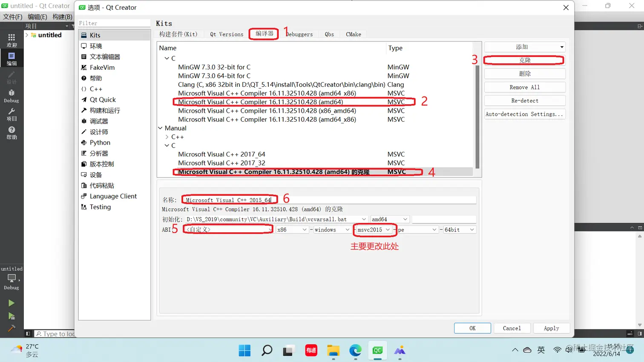
Task: Open the 代码粘贴 options category
Action: point(115,185)
